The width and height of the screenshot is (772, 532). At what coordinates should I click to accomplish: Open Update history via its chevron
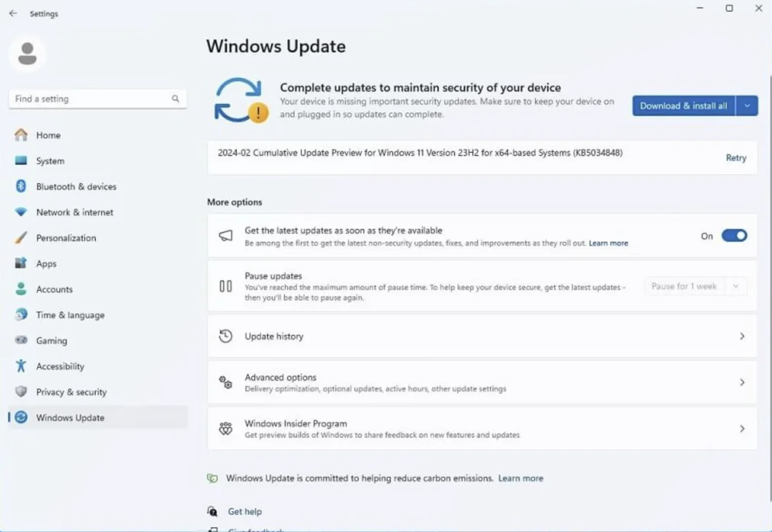pyautogui.click(x=742, y=336)
